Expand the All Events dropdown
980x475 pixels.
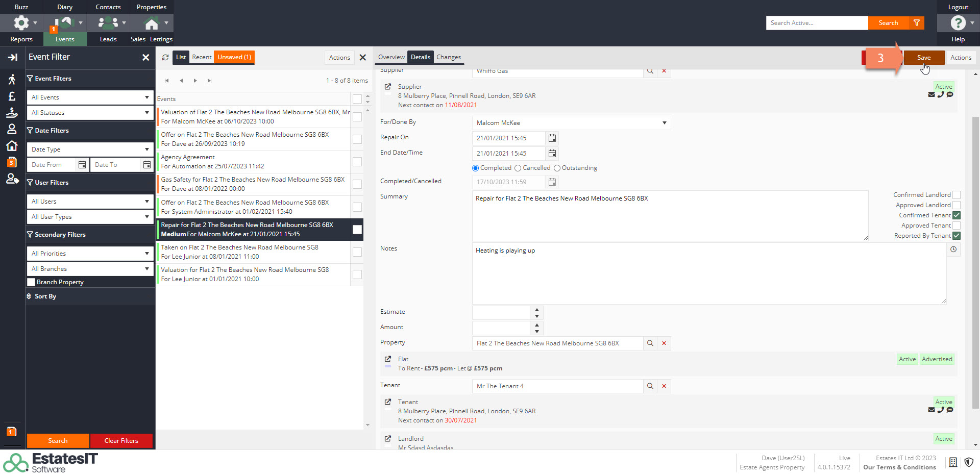click(x=90, y=97)
